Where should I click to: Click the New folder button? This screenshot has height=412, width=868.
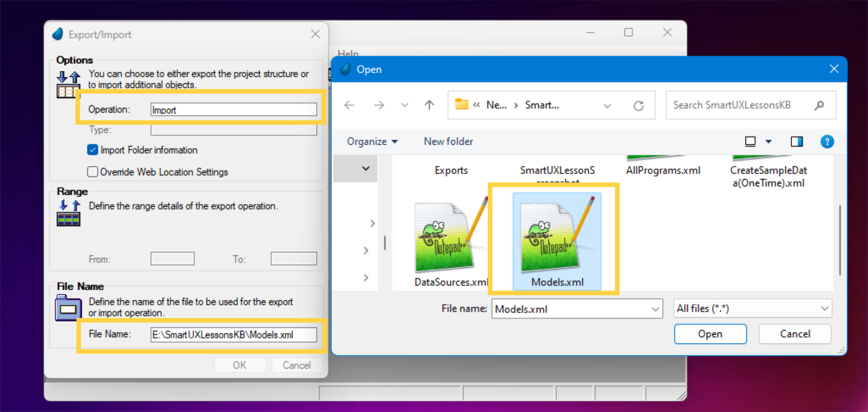point(448,142)
